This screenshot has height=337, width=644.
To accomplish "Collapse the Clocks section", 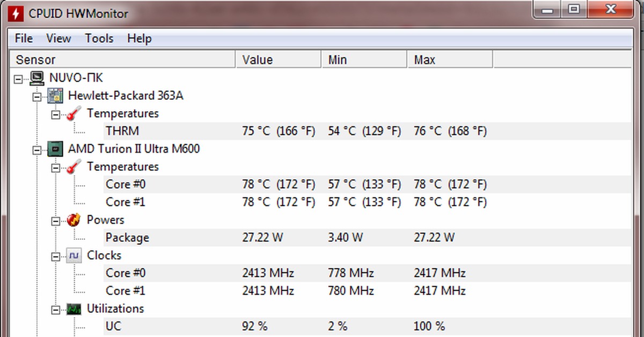I will pos(56,256).
